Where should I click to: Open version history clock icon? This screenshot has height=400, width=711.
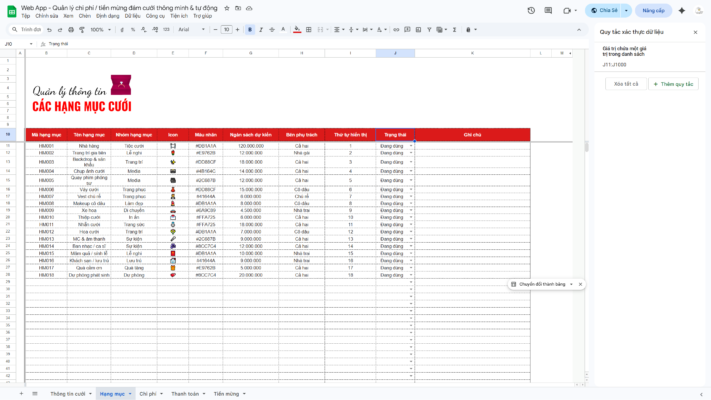pos(531,10)
